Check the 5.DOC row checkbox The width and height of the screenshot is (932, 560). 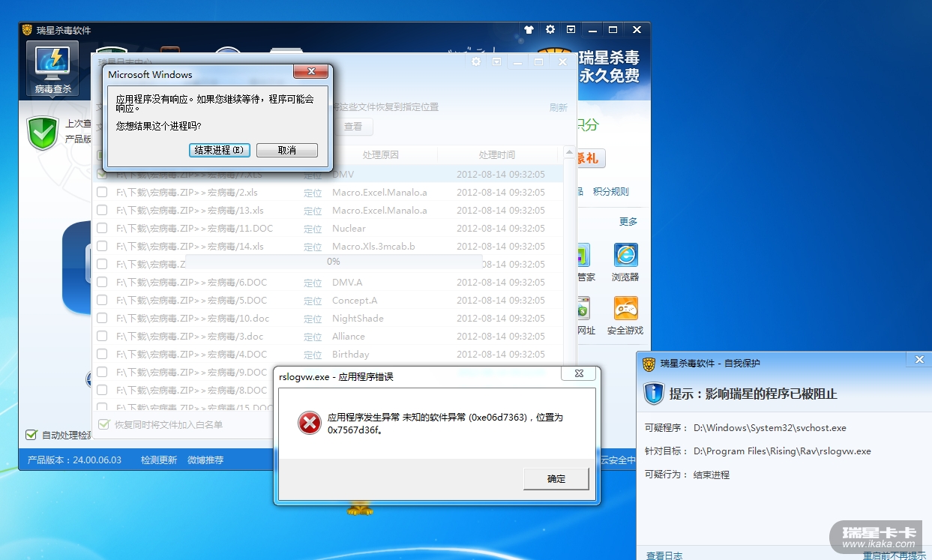(x=102, y=300)
